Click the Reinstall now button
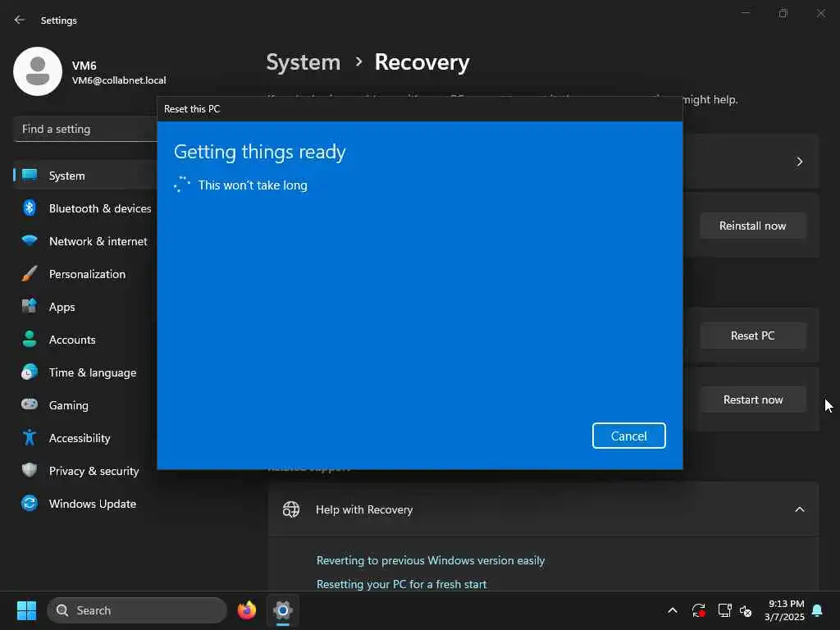 (x=752, y=226)
